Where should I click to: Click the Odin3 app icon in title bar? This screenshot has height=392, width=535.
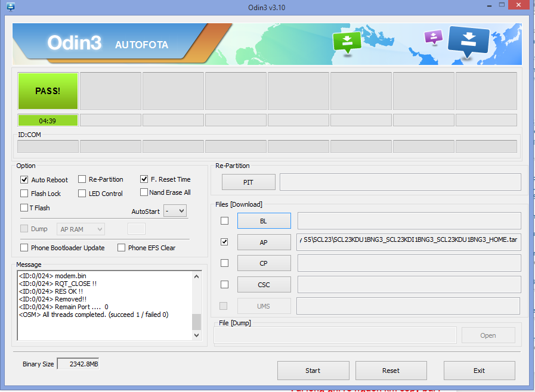click(11, 7)
